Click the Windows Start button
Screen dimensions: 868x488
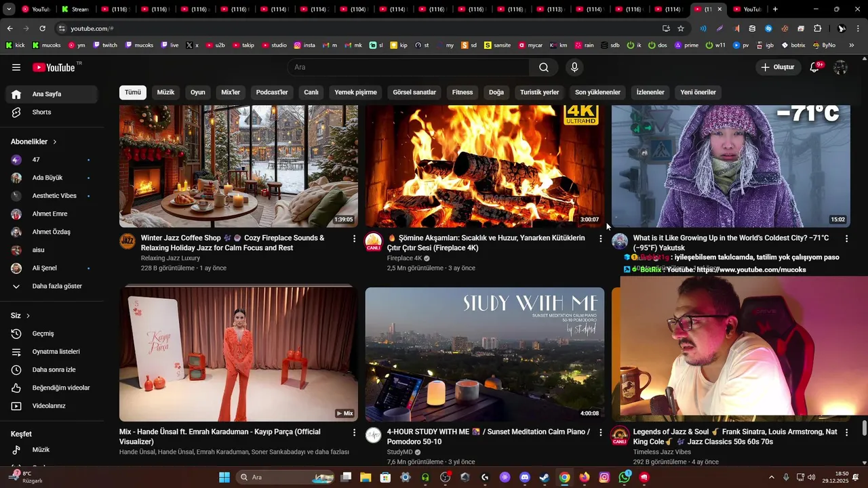tap(224, 477)
